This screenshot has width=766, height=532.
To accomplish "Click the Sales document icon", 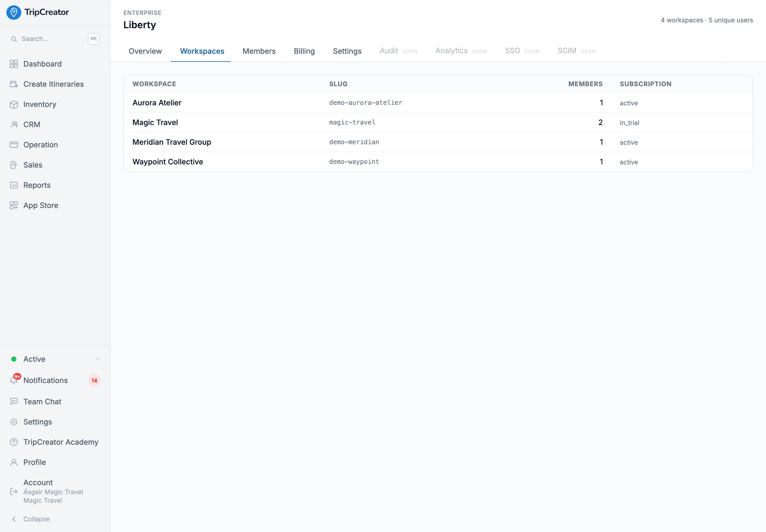I will (x=14, y=165).
